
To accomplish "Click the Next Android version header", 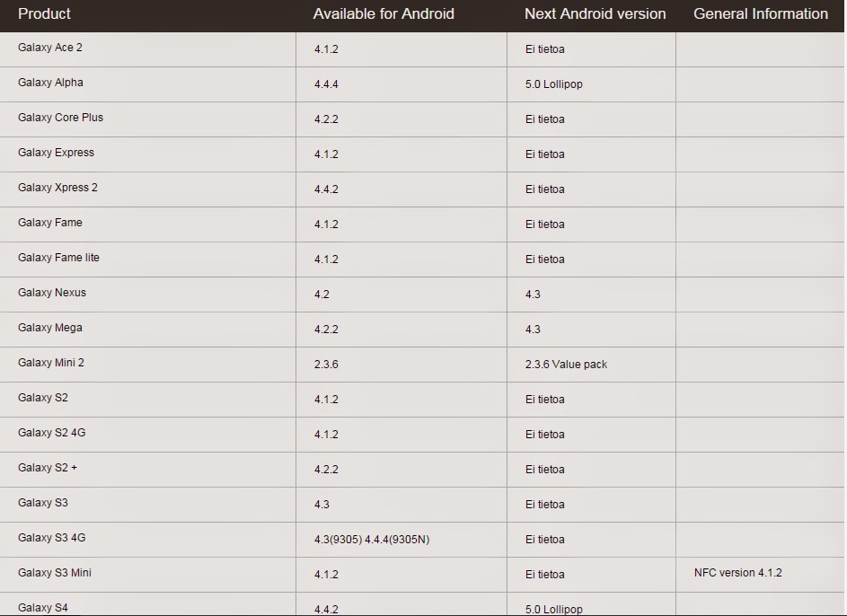I will [x=595, y=13].
